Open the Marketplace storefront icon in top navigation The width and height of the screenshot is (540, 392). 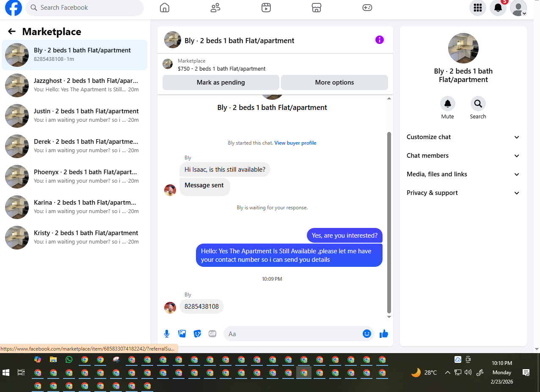click(317, 8)
